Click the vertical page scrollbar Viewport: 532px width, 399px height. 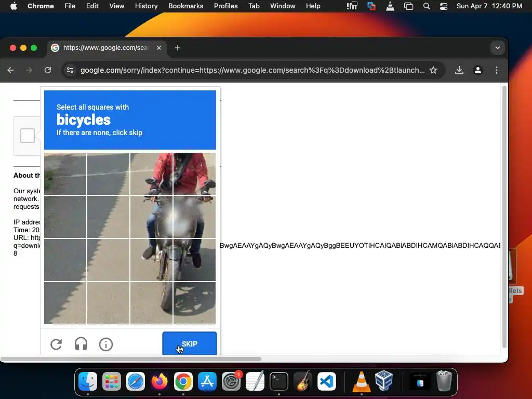[504, 217]
